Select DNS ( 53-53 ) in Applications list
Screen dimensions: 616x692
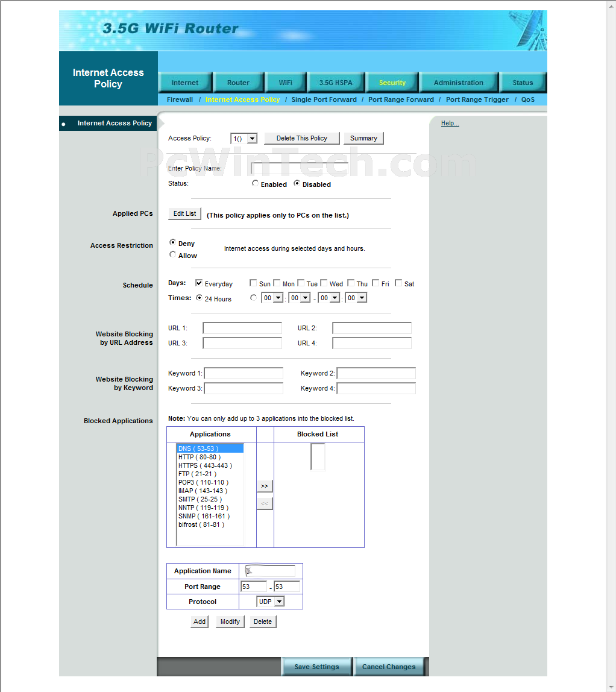click(x=210, y=448)
